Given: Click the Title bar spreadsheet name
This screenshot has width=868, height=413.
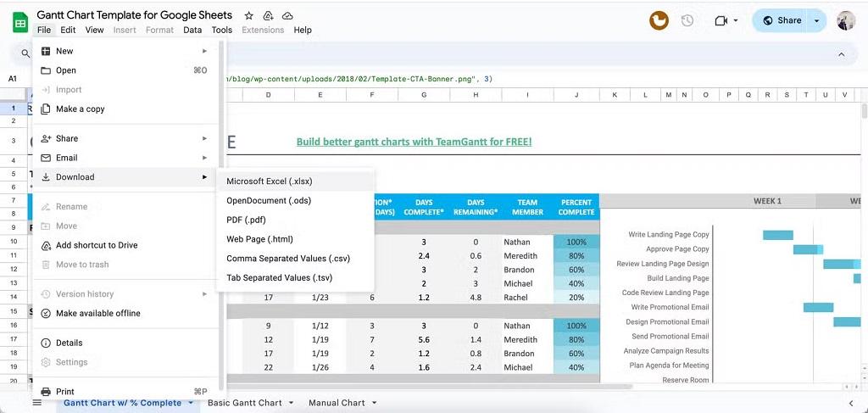Looking at the screenshot, I should pyautogui.click(x=135, y=15).
